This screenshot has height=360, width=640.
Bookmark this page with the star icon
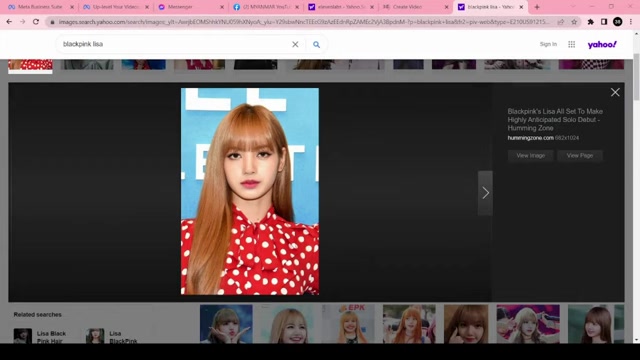point(574,22)
